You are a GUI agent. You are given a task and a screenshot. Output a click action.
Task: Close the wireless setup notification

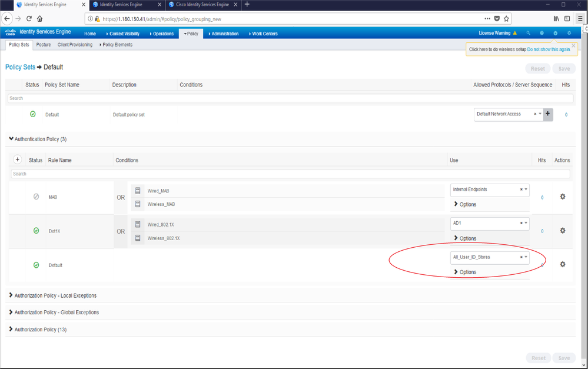coord(573,45)
